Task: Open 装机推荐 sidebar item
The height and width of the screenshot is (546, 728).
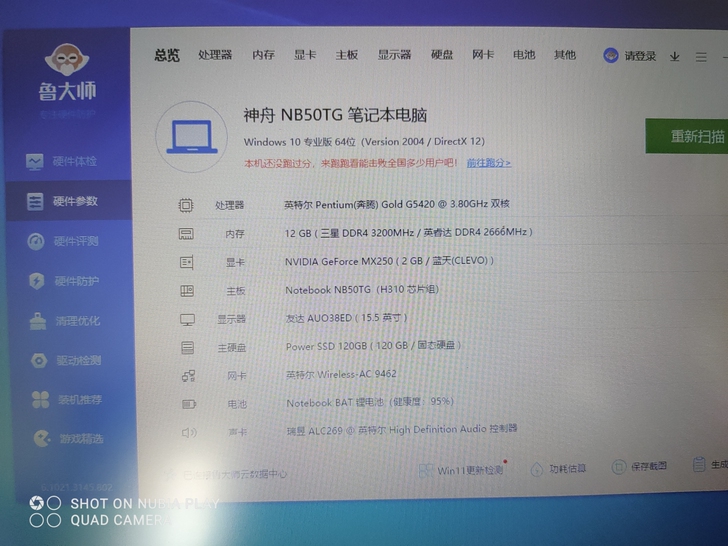Action: click(67, 399)
